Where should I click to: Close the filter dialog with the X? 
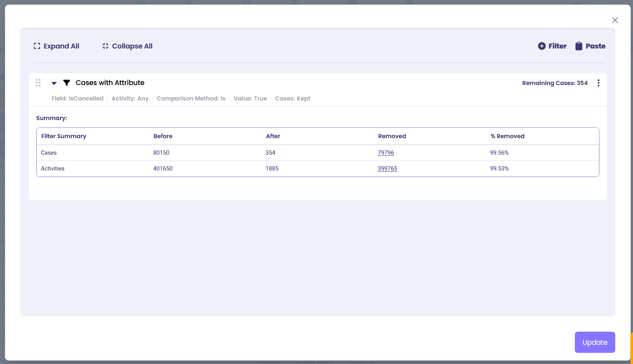tap(615, 20)
